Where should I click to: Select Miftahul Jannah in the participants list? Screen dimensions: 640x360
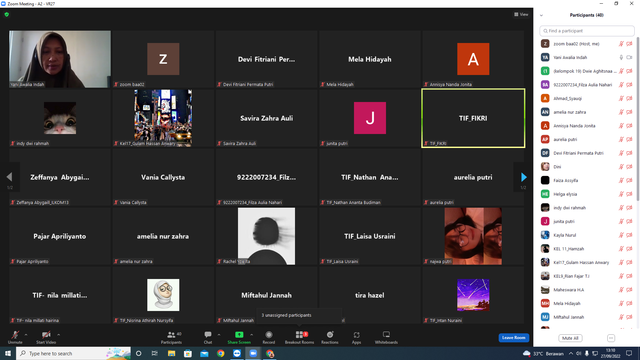coord(587,317)
